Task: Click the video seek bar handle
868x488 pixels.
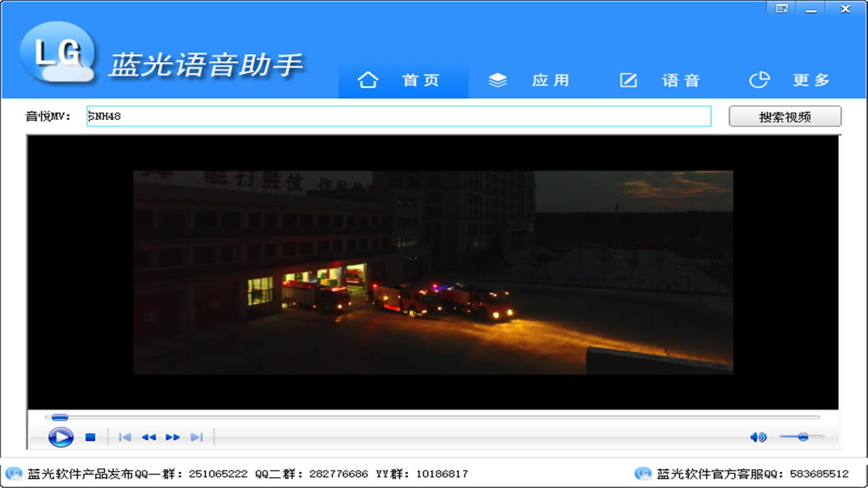Action: (60, 418)
